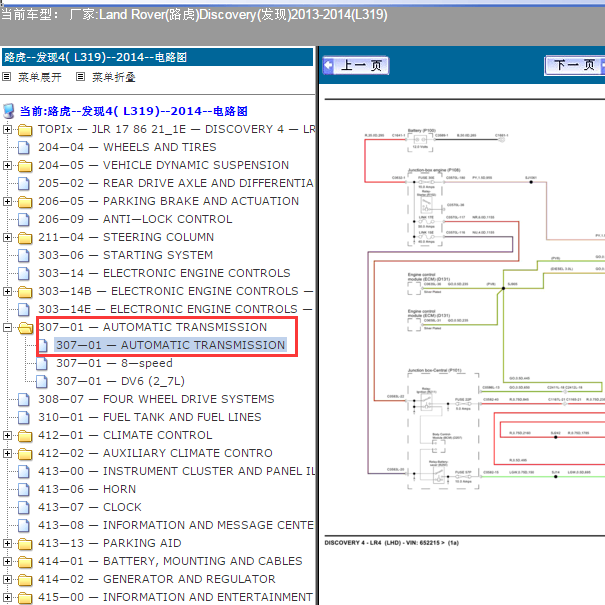
Task: Click the page icon for 310-01 Fuel Tank
Action: click(x=24, y=417)
